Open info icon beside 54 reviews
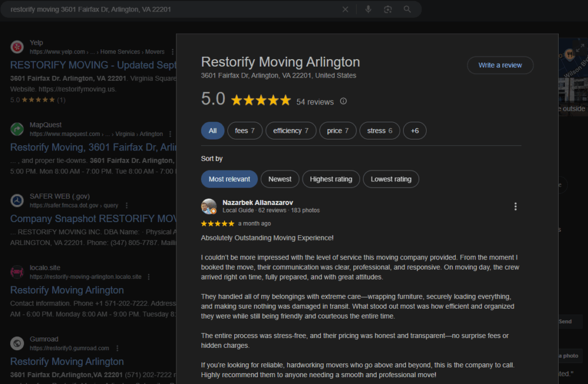Screen dimensions: 588x384 point(343,102)
